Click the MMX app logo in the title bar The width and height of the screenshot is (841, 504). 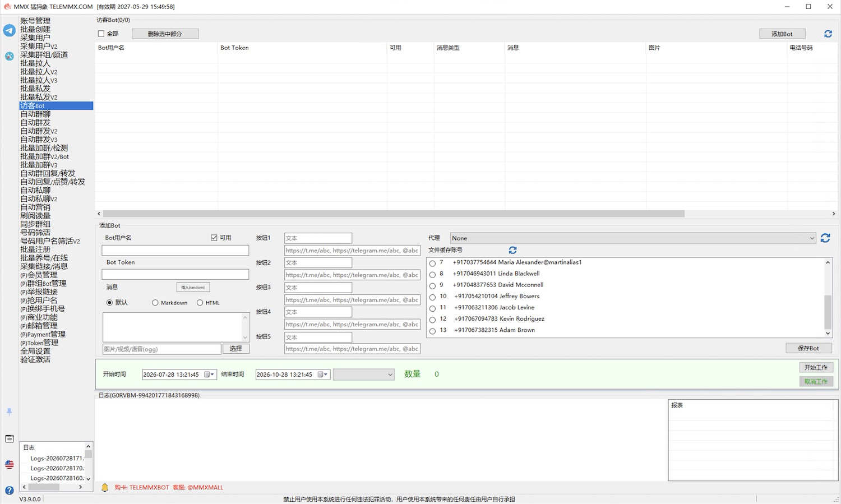tap(7, 7)
